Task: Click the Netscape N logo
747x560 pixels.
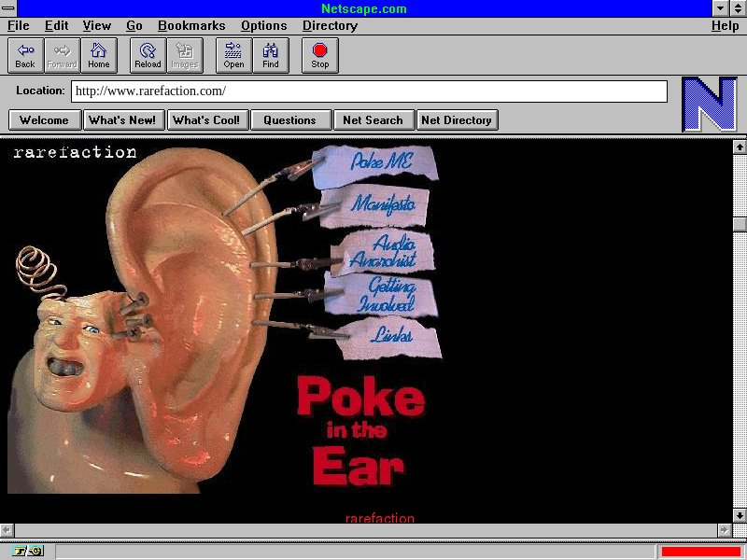Action: (709, 105)
